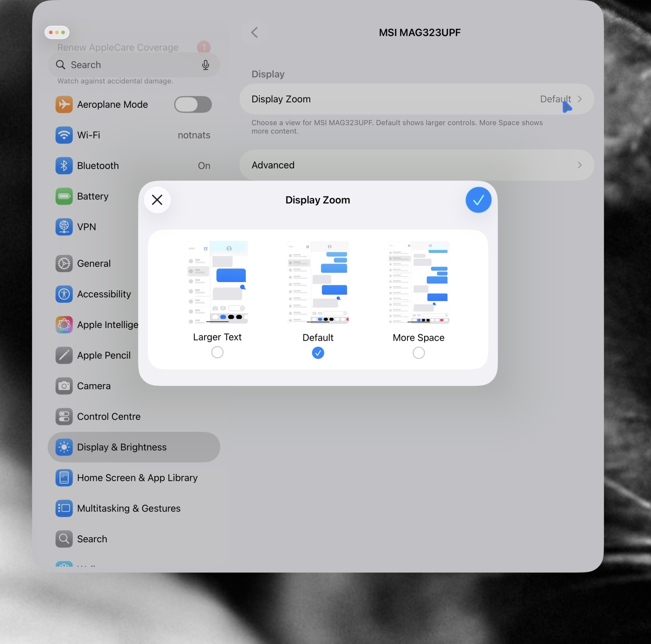
Task: Open Battery settings via green icon
Action: pyautogui.click(x=64, y=196)
